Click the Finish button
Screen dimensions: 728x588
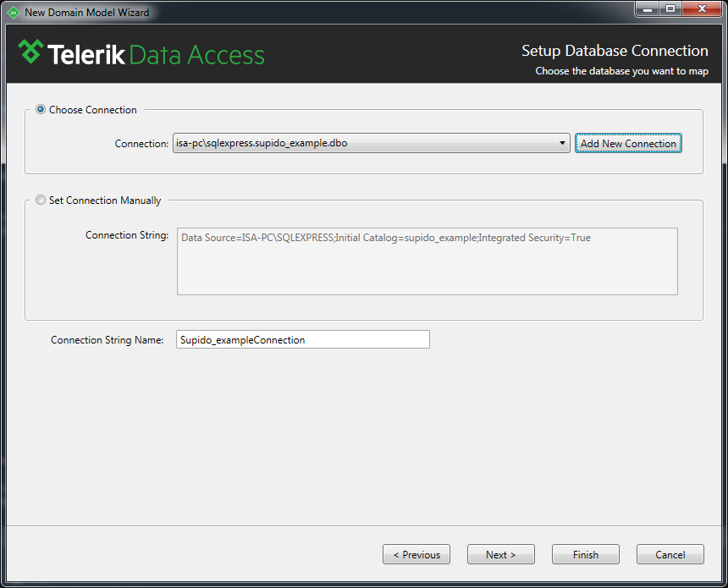[x=586, y=554]
